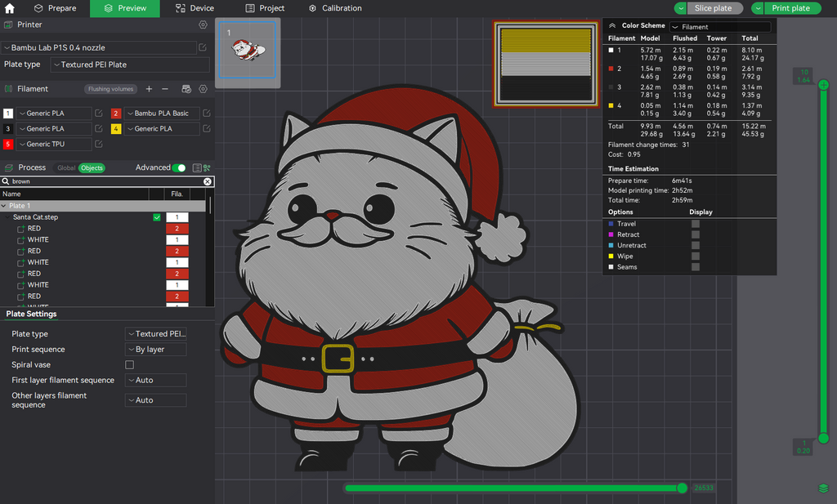Open the Flushing volumes dialog

point(110,89)
